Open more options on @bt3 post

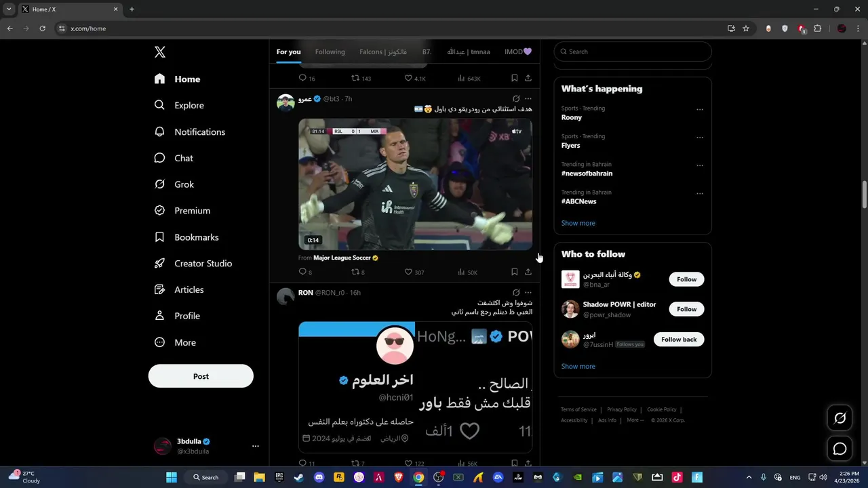[528, 99]
